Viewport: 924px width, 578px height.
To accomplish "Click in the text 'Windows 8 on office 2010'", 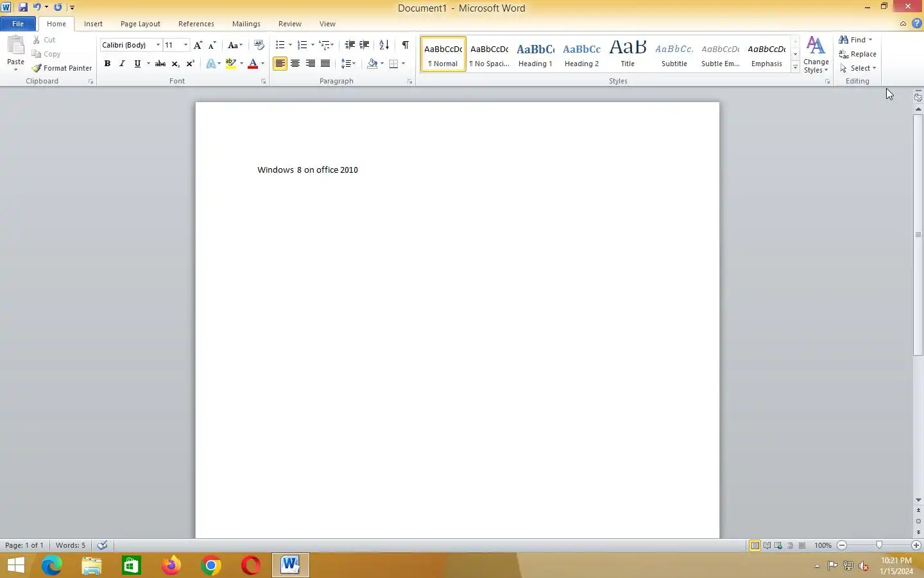I will point(307,170).
